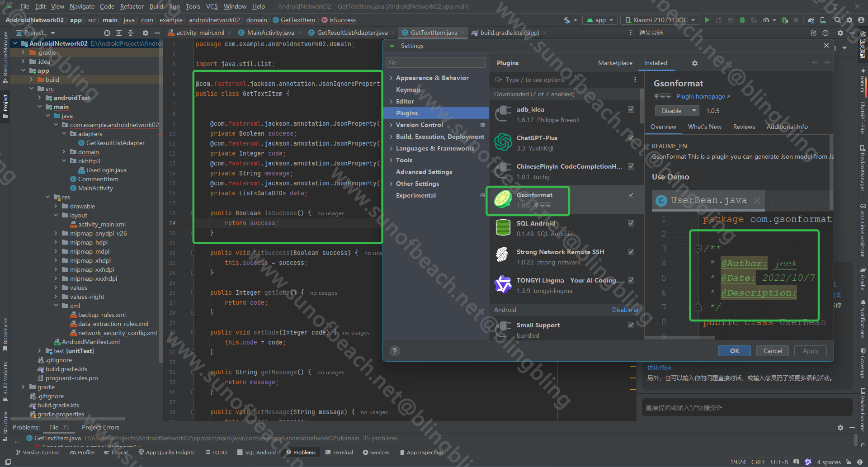Viewport: 868px width, 467px height.
Task: Open app run configuration dropdown
Action: click(600, 20)
